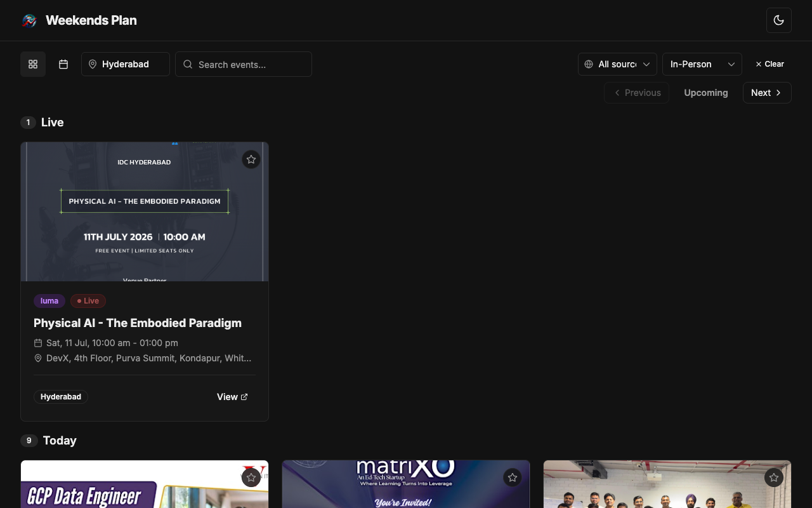The width and height of the screenshot is (812, 508).
Task: Toggle dark mode moon icon
Action: 779,20
